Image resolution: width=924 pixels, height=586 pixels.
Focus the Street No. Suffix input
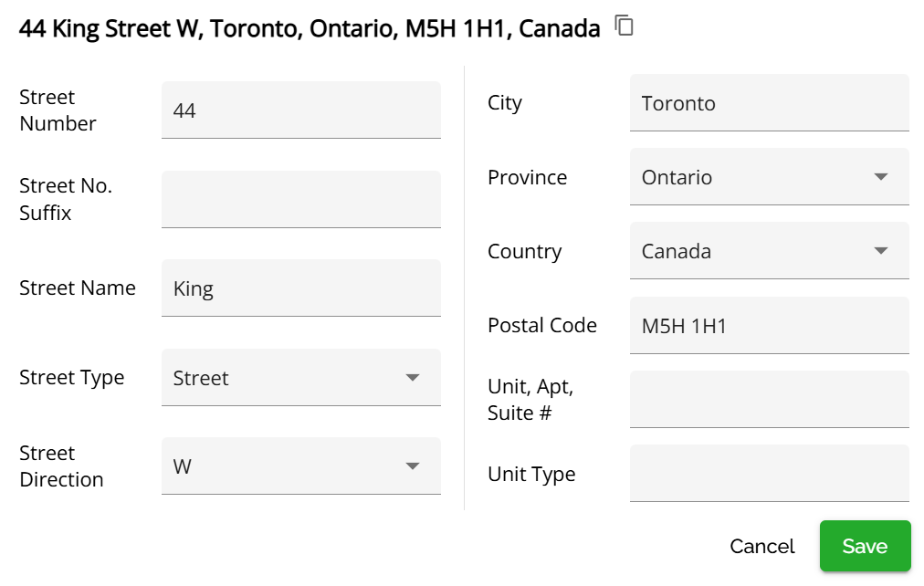tap(300, 199)
